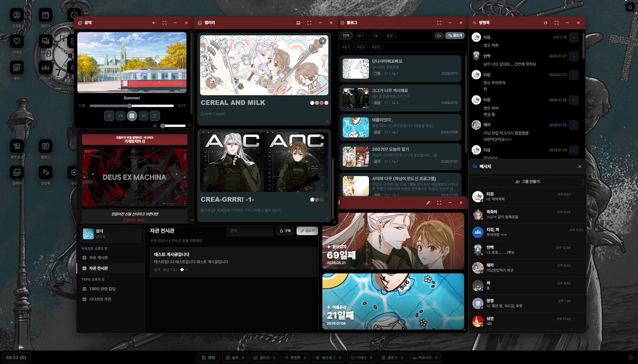This screenshot has height=364, width=638.
Task: Open the notification bell at top right
Action: pyautogui.click(x=631, y=7)
